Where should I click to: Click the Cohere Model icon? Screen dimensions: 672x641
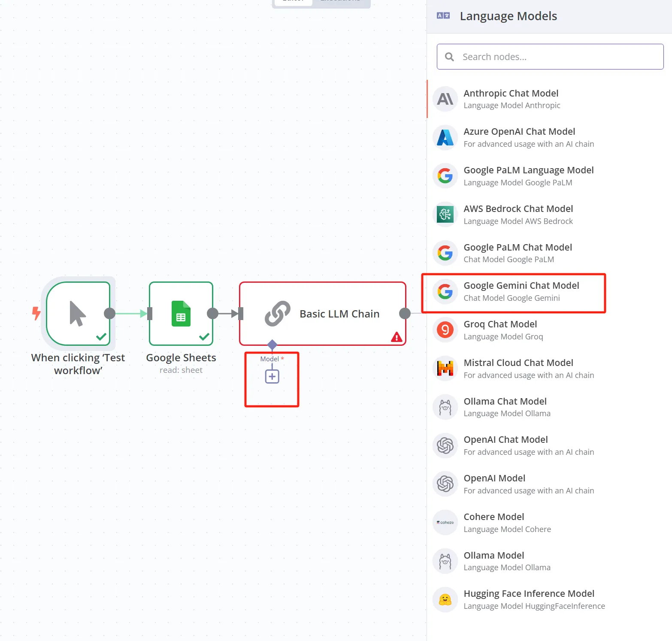pos(445,523)
